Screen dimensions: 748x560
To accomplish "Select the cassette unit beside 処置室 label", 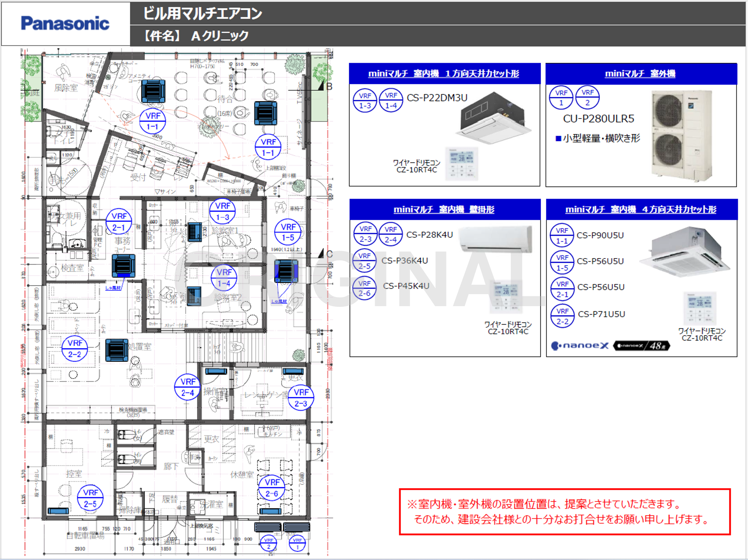I will point(117,350).
